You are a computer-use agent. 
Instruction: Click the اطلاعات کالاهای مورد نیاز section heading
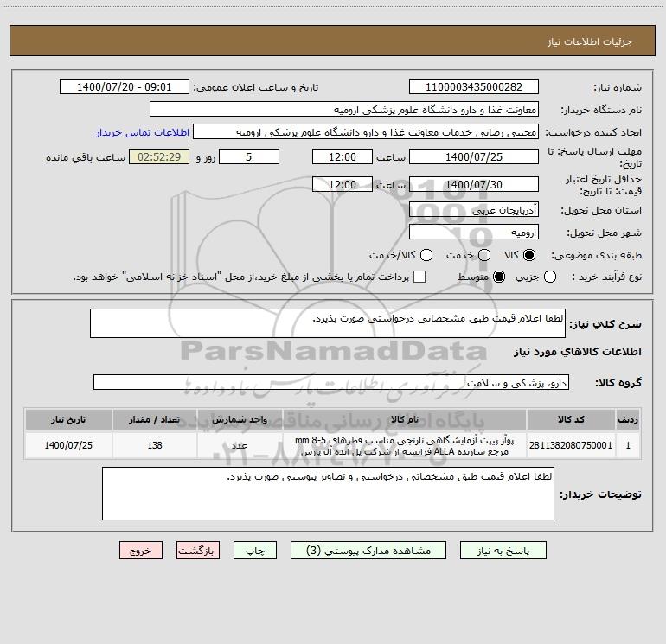(x=577, y=352)
